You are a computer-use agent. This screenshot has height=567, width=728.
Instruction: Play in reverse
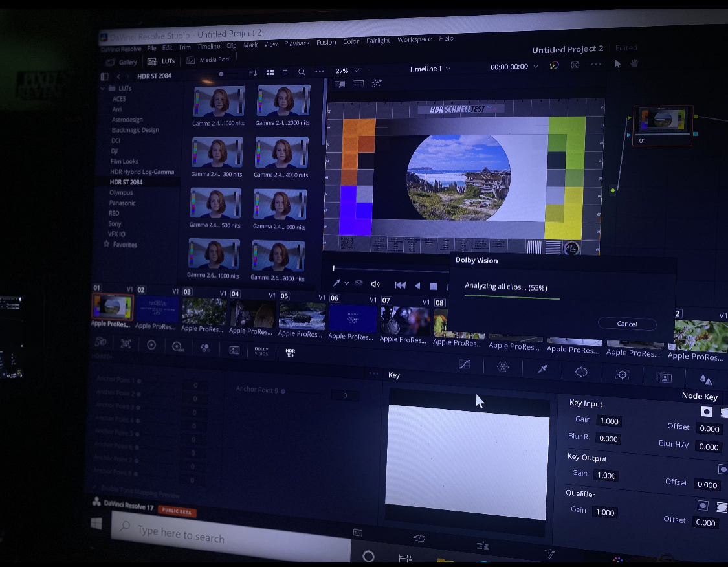click(417, 285)
